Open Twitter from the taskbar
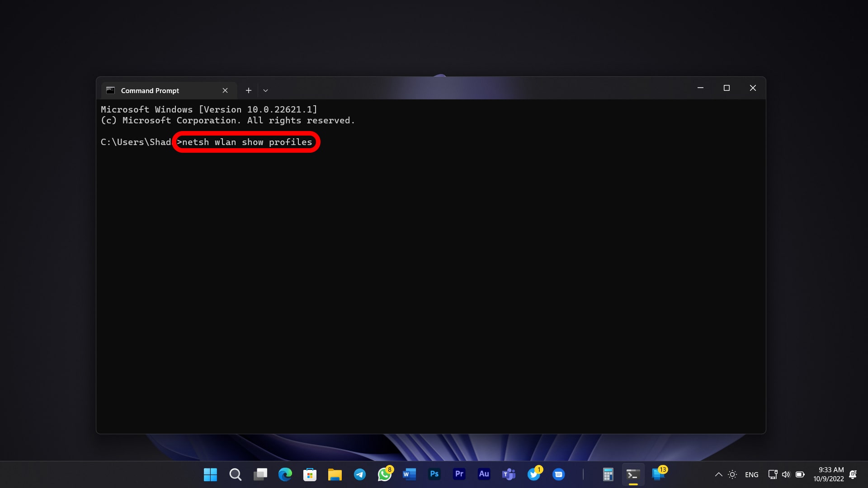This screenshot has width=868, height=488. click(534, 474)
